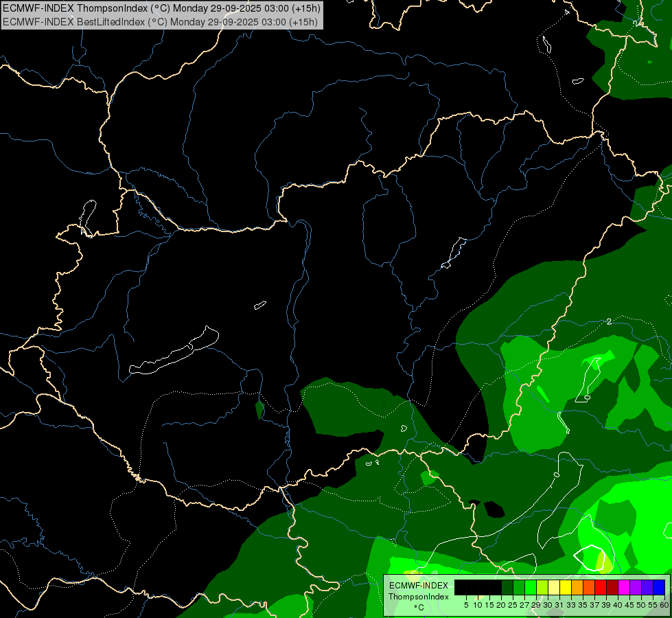
Task: Click the purple legend swatch (45-50)
Action: click(636, 587)
